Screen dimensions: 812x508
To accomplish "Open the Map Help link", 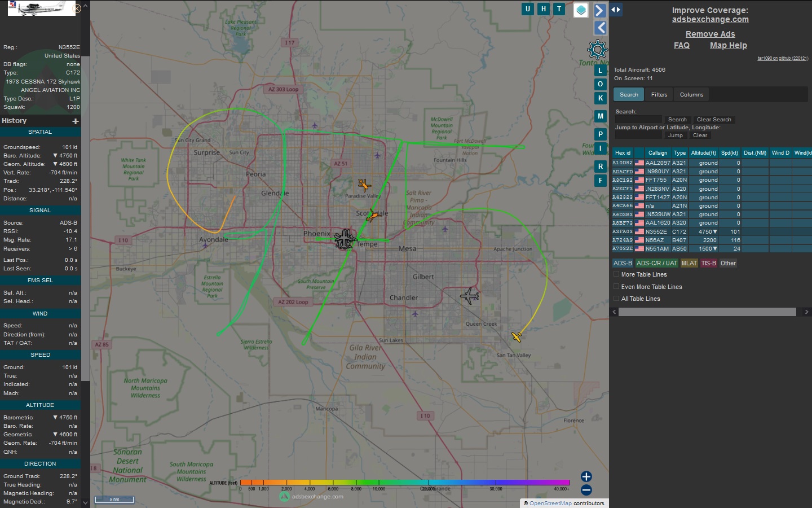I will [x=728, y=45].
